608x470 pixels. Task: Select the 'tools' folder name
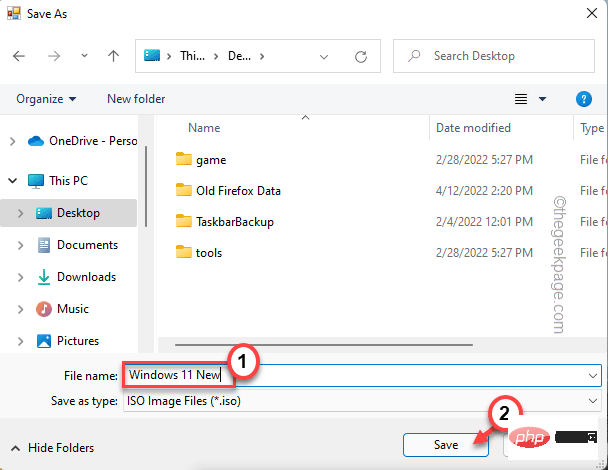[x=209, y=253]
